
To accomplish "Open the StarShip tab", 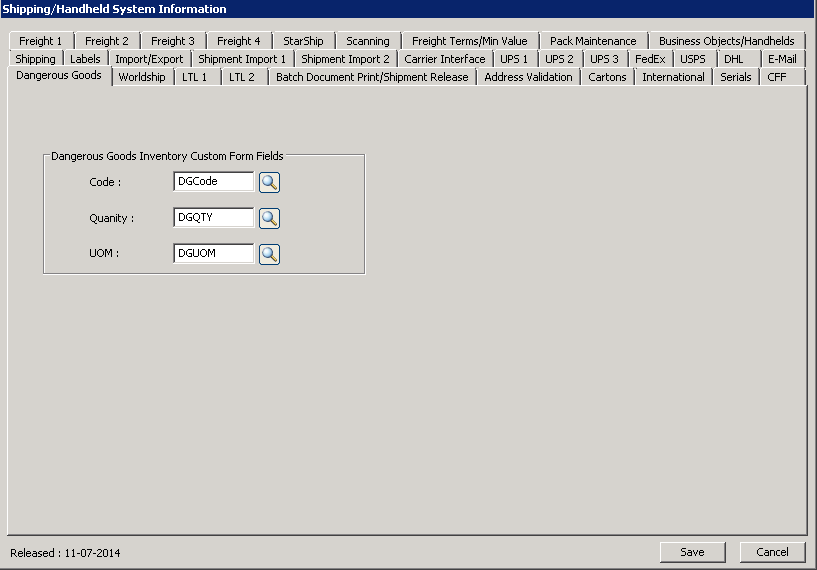I will pos(303,41).
